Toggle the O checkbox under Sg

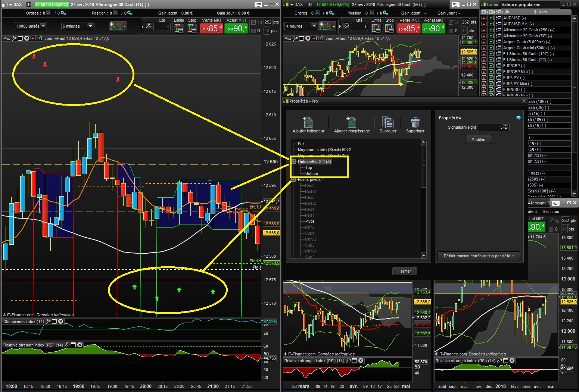click(254, 31)
